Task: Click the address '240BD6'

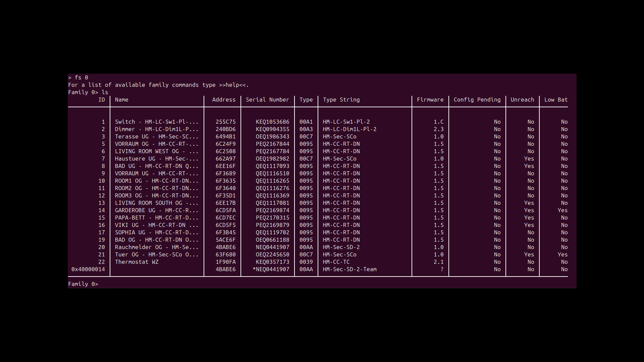Action: point(225,129)
